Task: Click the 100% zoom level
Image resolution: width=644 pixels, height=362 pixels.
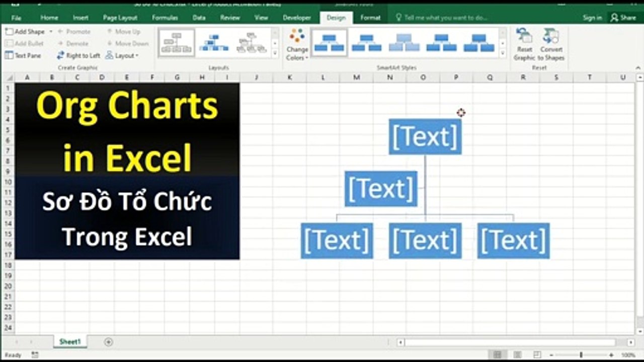Action: point(628,355)
